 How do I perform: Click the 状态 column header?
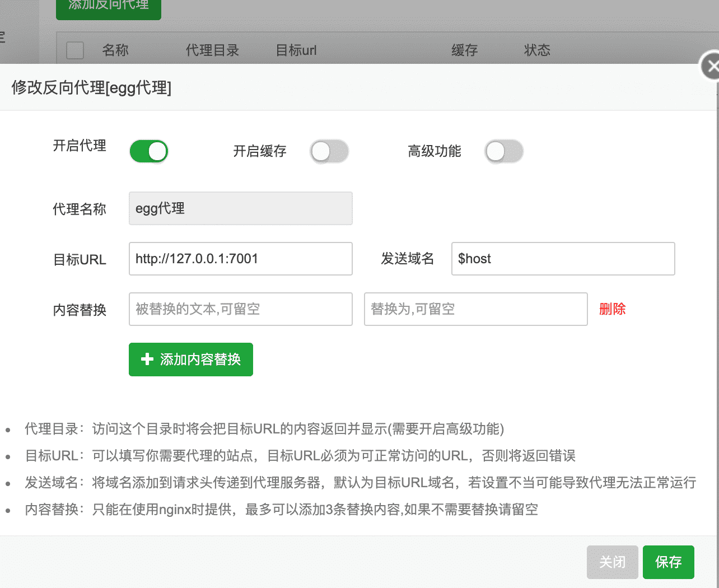pyautogui.click(x=537, y=50)
